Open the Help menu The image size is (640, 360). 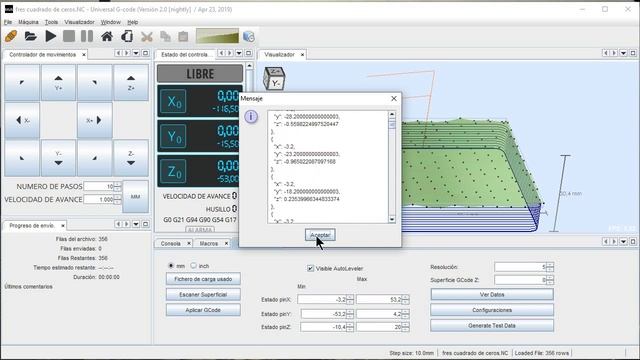tap(133, 22)
